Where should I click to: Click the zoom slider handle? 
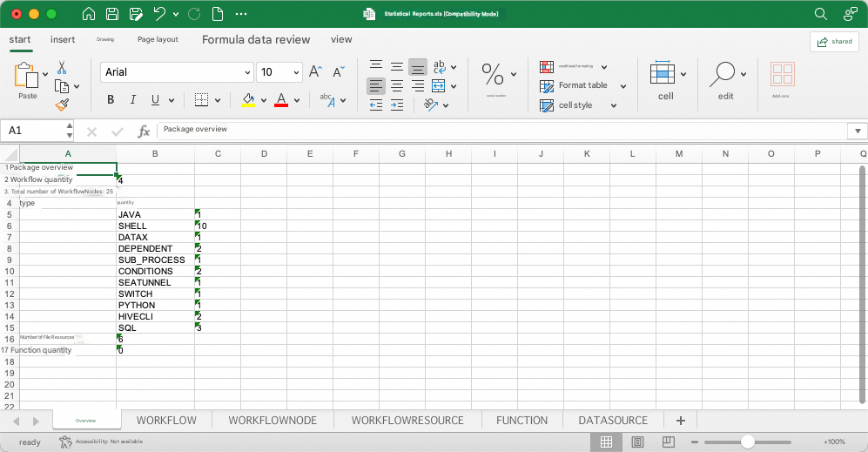(747, 442)
